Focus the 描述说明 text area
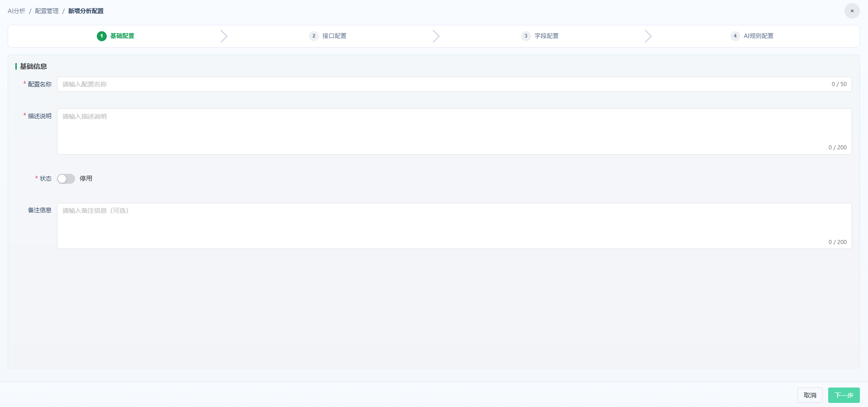This screenshot has height=407, width=868. [455, 131]
